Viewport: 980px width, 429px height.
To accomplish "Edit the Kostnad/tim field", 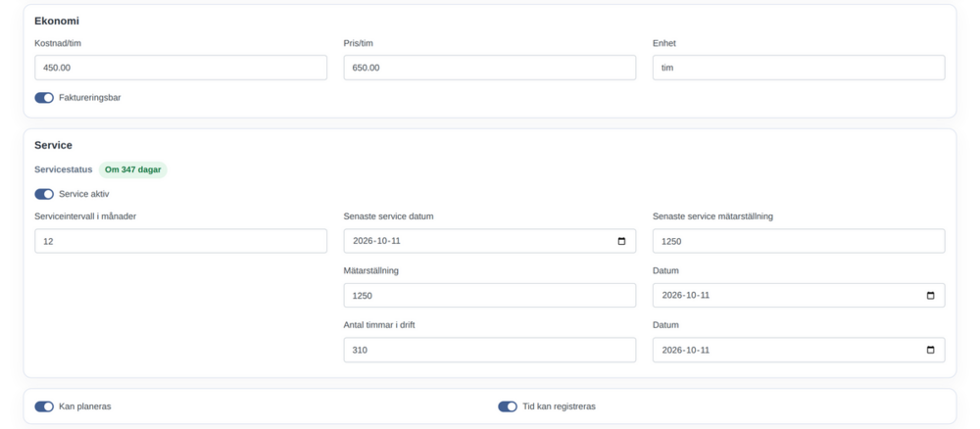I will [180, 68].
